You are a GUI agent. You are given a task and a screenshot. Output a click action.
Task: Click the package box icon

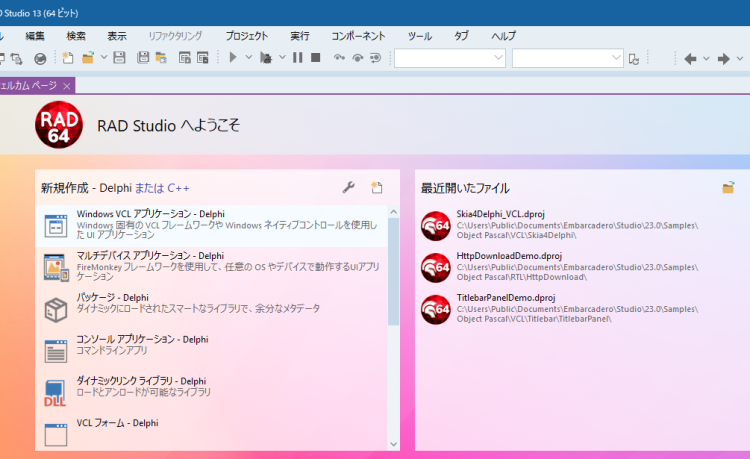click(x=56, y=309)
